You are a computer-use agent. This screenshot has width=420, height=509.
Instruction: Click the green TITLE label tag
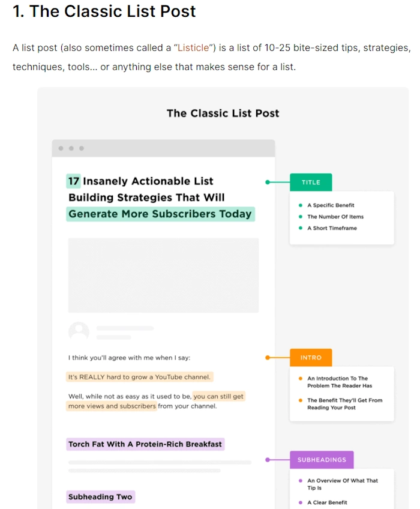click(x=311, y=182)
